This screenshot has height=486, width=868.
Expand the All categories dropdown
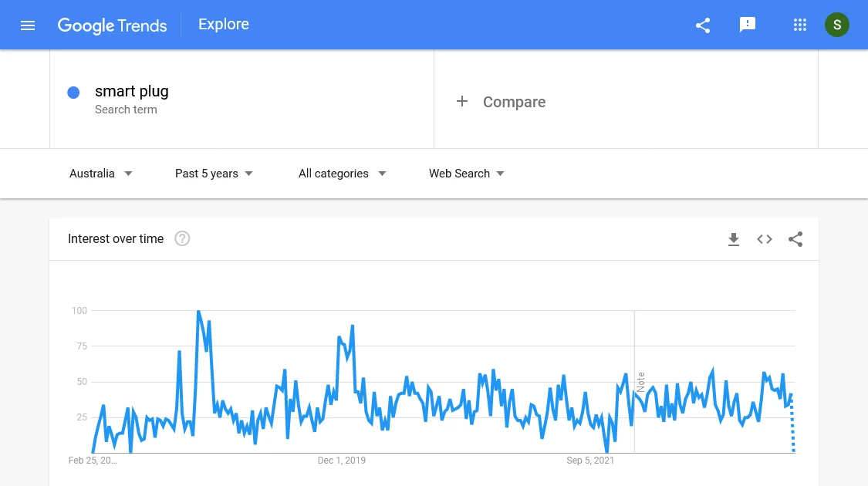tap(342, 174)
